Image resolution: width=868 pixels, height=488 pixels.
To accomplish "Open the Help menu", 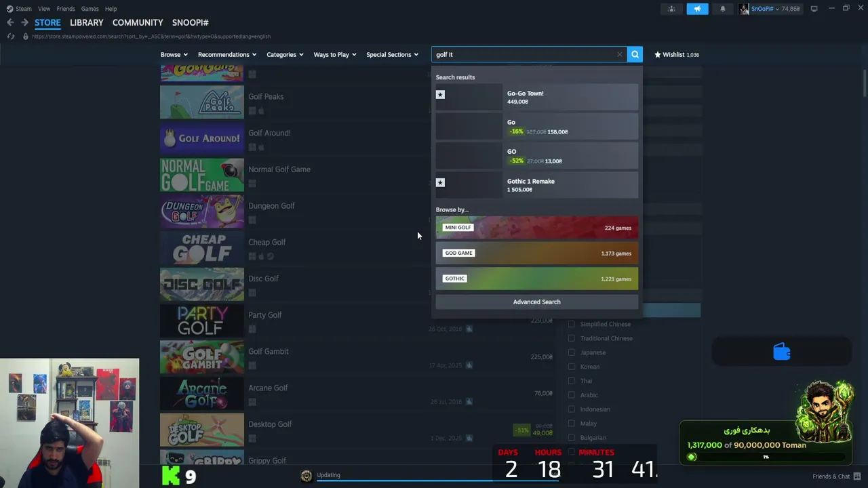I will point(111,9).
